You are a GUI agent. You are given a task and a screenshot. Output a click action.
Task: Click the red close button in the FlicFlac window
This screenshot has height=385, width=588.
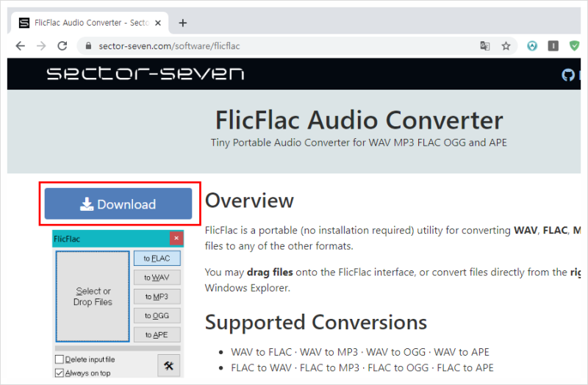[176, 238]
